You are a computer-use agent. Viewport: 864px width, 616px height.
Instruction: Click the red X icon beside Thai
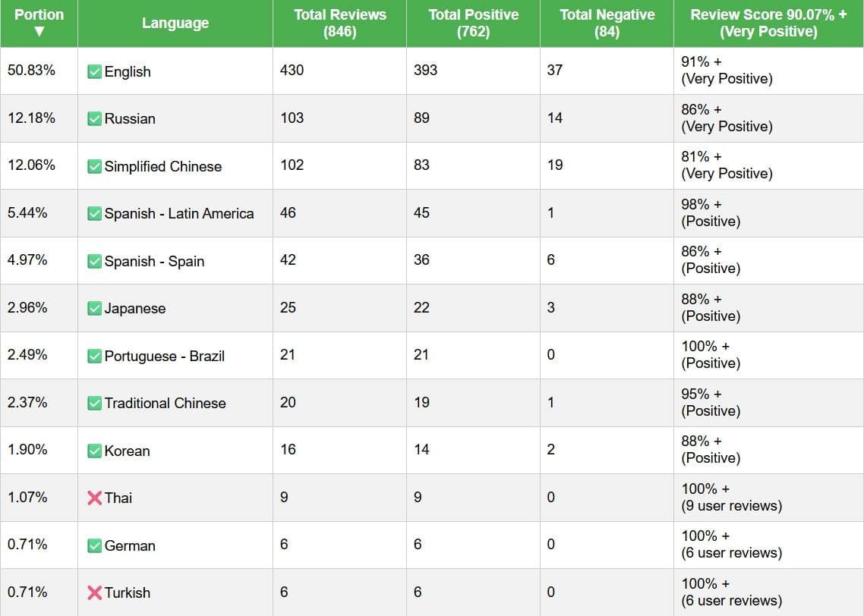(94, 498)
